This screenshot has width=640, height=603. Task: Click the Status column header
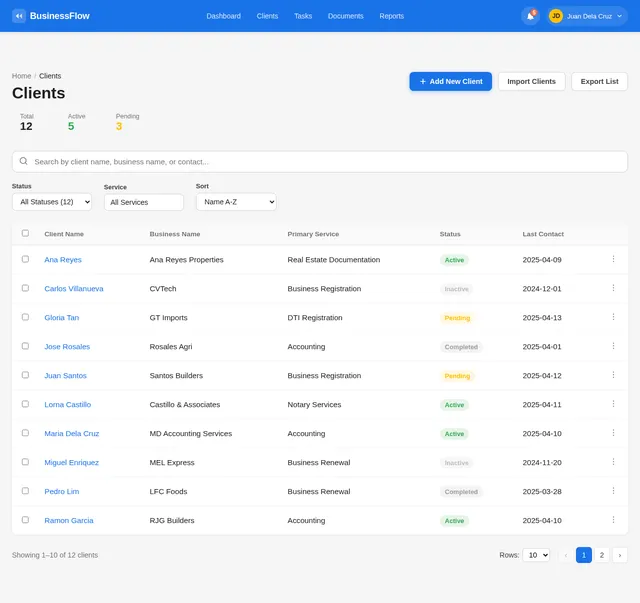tap(450, 234)
